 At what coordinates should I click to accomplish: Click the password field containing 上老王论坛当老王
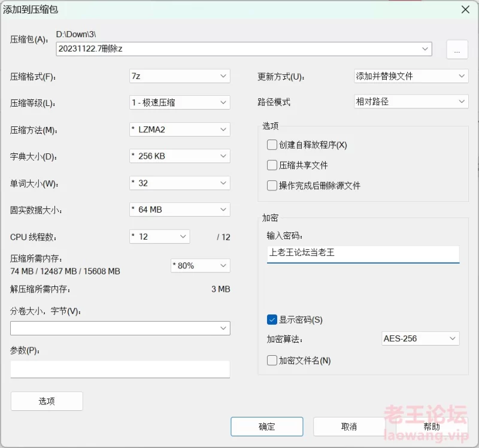[363, 253]
